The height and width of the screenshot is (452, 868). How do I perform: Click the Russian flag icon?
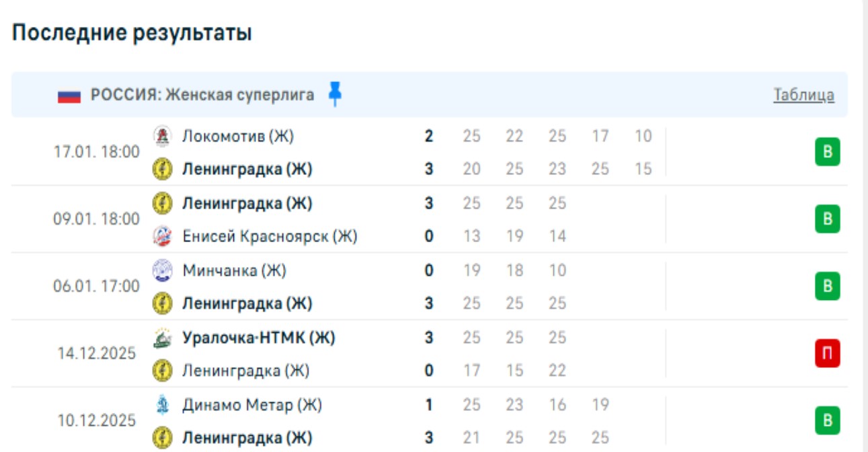69,96
